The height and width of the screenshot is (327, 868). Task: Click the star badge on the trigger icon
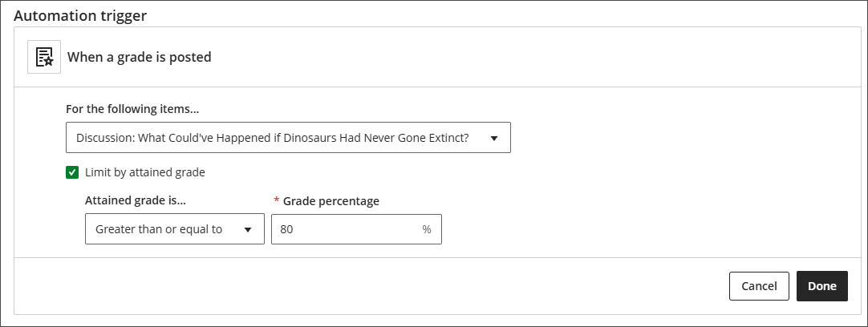48,61
